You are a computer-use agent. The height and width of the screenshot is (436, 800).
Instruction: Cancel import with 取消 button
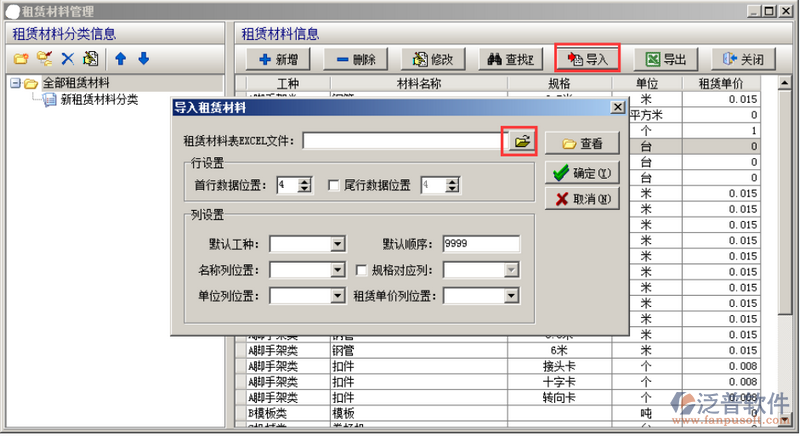(582, 198)
